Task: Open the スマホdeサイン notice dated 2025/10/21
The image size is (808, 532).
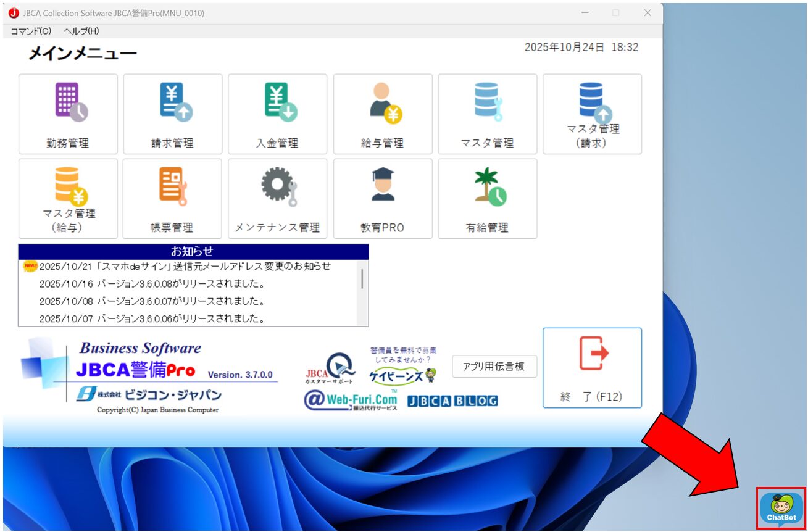Action: pyautogui.click(x=185, y=267)
